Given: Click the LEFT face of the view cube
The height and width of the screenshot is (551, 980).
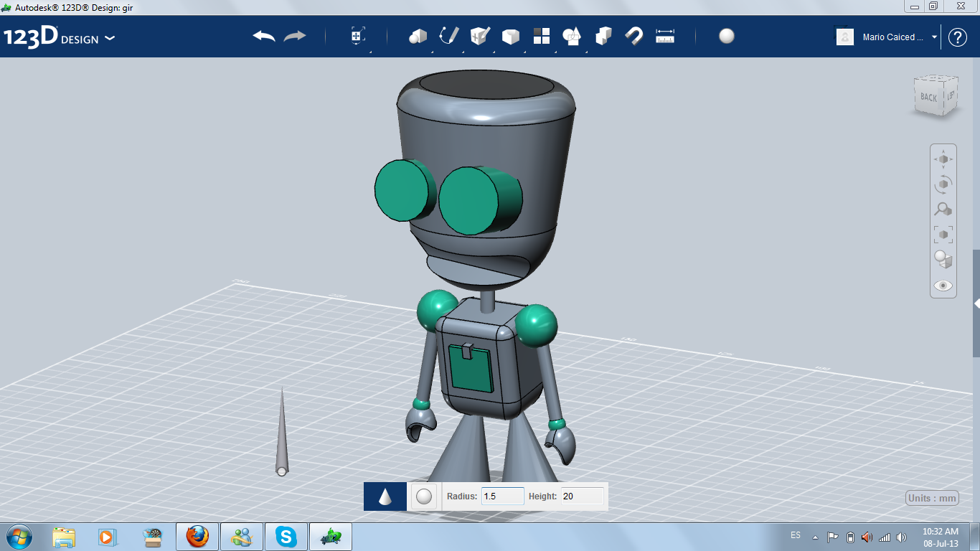Looking at the screenshot, I should (951, 95).
